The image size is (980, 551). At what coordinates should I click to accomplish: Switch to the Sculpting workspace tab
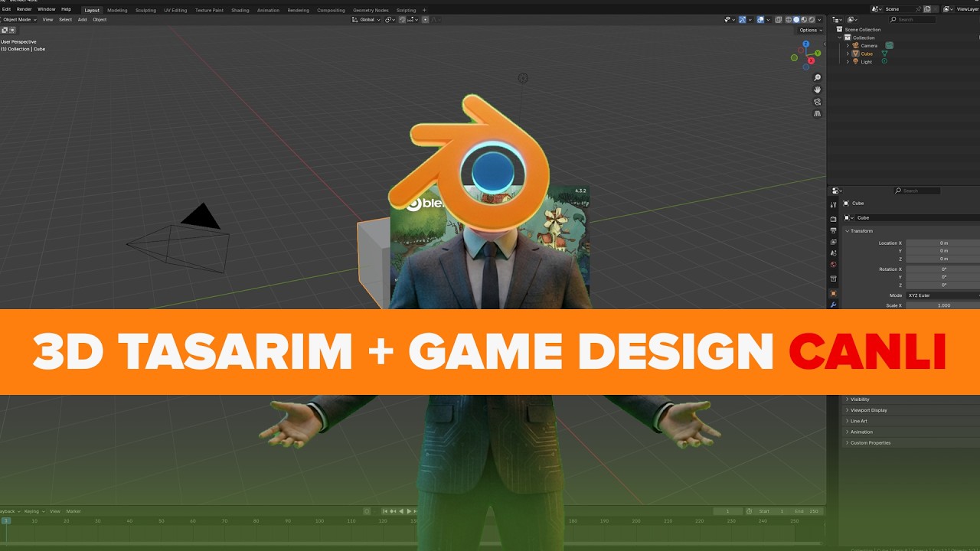point(145,10)
